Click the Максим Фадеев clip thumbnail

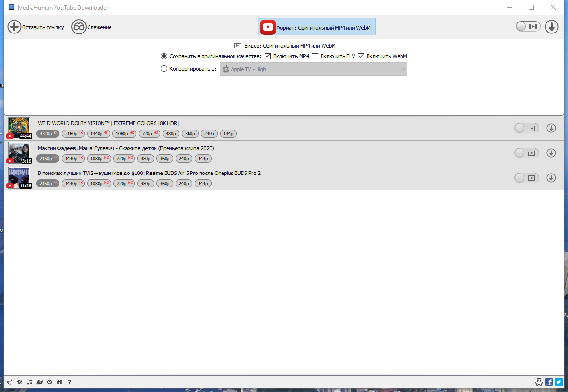click(19, 153)
